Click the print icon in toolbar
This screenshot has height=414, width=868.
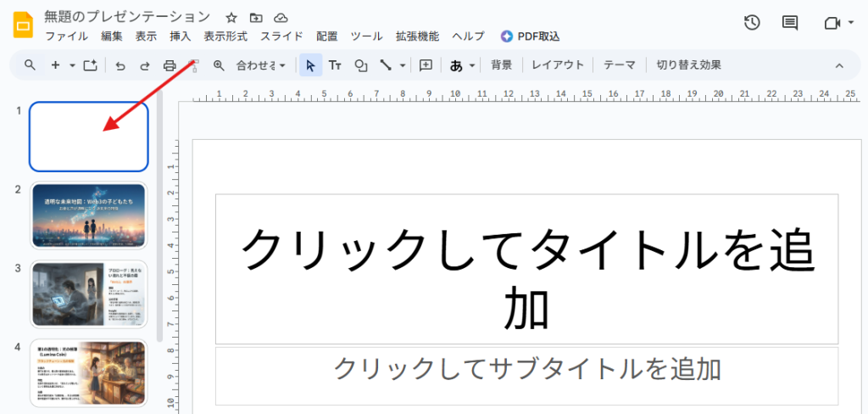pos(170,65)
